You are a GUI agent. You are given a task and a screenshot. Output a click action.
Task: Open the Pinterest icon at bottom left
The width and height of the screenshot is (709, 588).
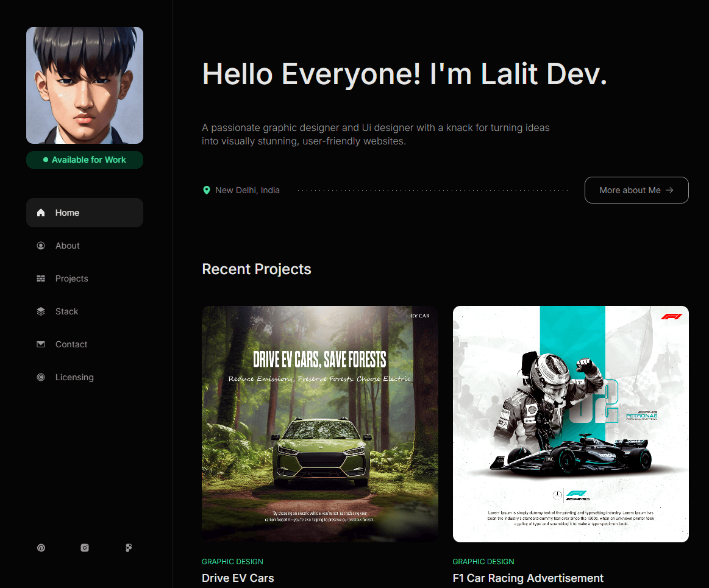pyautogui.click(x=41, y=548)
